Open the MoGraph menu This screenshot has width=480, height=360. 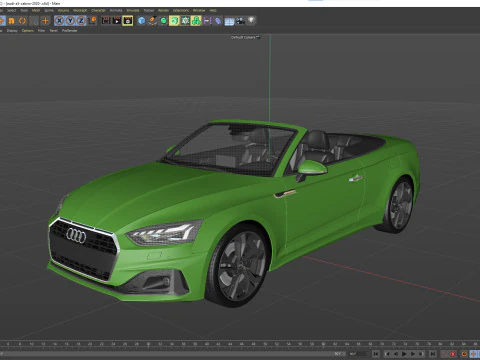(x=80, y=10)
